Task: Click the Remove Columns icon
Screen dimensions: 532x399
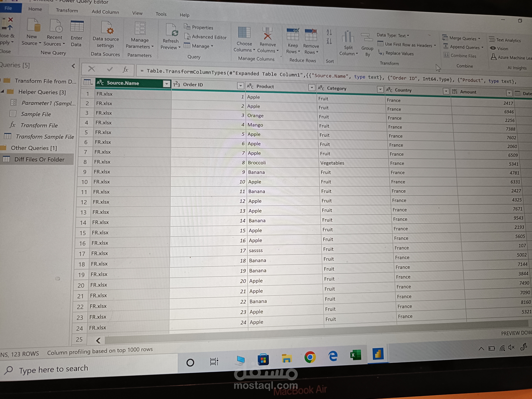Action: coord(267,34)
